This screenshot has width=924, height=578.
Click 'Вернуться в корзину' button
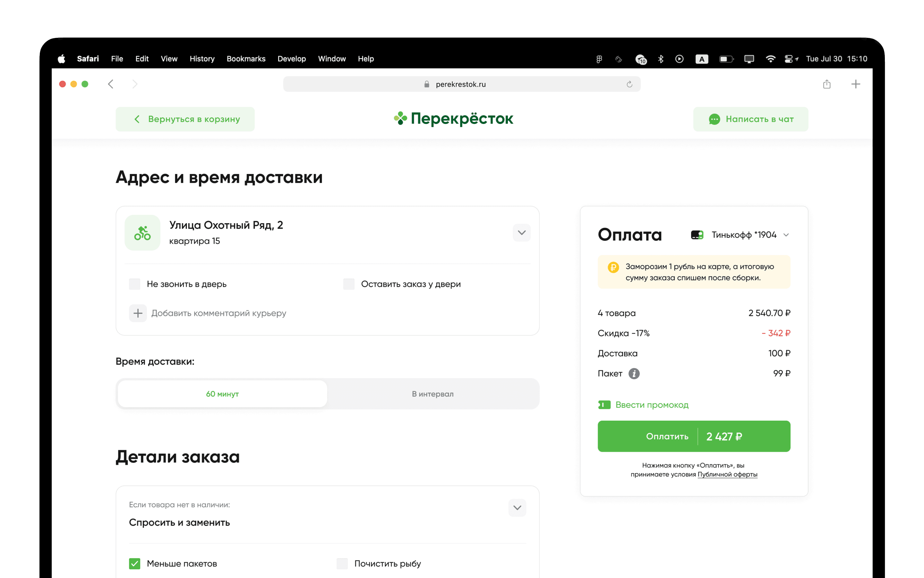[x=185, y=119]
